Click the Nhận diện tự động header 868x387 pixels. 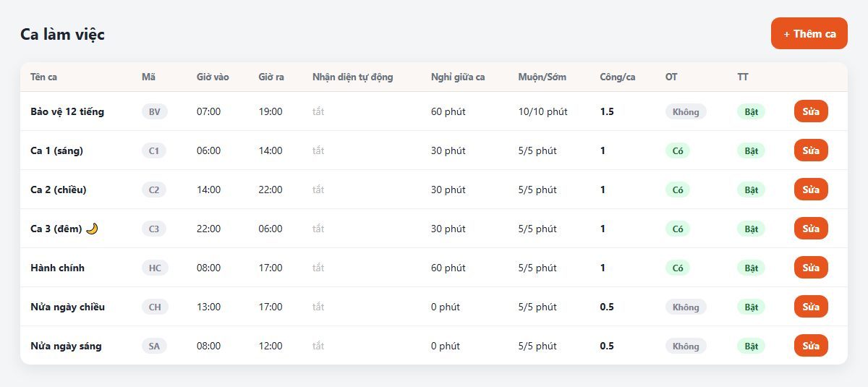pos(353,77)
